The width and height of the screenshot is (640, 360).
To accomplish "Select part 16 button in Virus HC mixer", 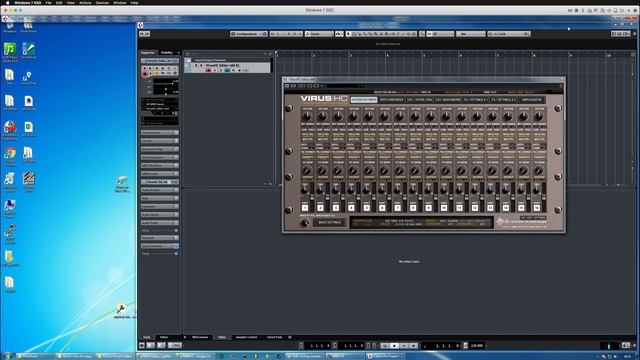I will pos(537,208).
